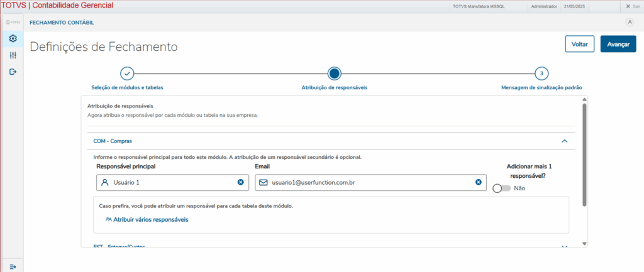
Task: Select the current Atribuição de responsáveis step
Action: click(x=335, y=73)
